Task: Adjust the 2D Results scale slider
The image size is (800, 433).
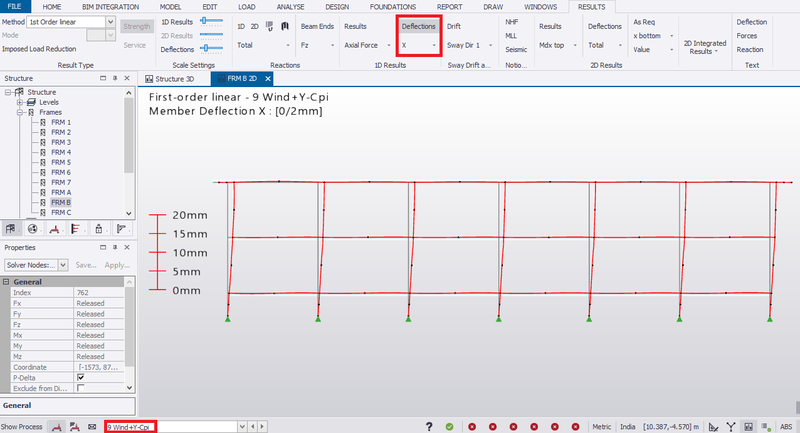Action: [211, 35]
